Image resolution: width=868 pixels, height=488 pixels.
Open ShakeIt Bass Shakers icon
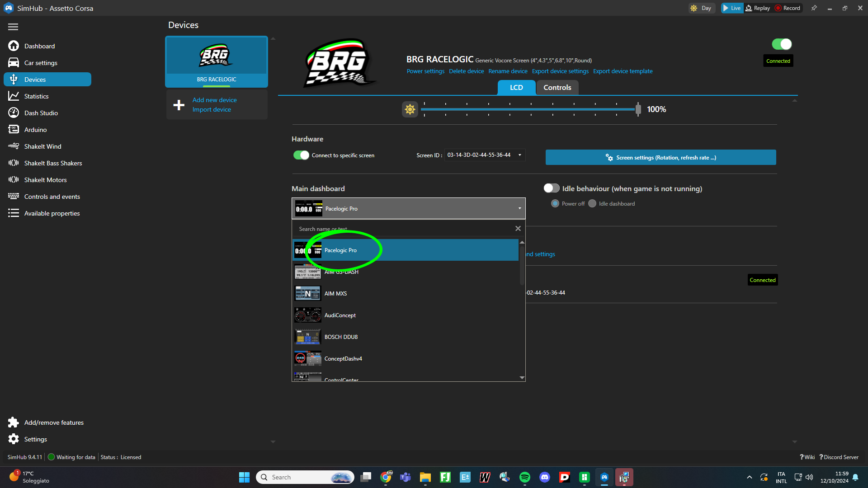(x=14, y=163)
